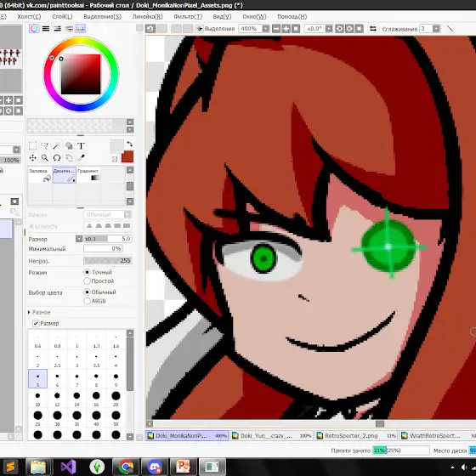Viewport: 476px width, 476px height.
Task: Toggle the Выделение selection visibility checkbox
Action: (x=200, y=29)
